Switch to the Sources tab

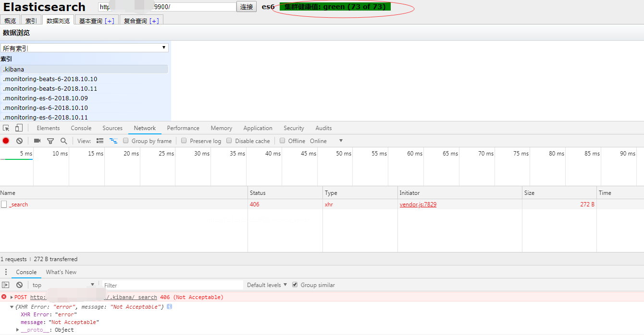coord(112,128)
